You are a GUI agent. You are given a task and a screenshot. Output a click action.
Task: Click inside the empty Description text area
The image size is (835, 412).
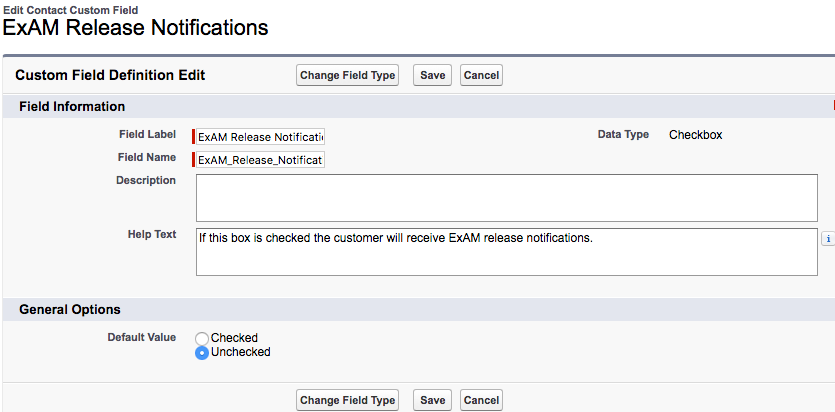(x=506, y=197)
